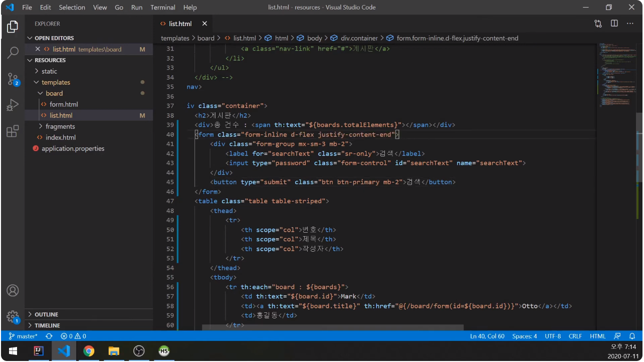Click the master* branch indicator
Screen dimensions: 644x362
click(24, 336)
